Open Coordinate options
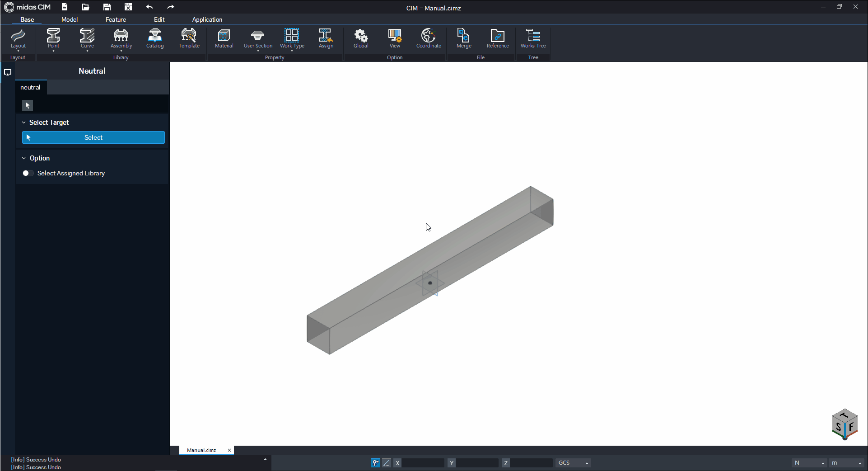Screen dimensions: 868x471 (x=429, y=38)
